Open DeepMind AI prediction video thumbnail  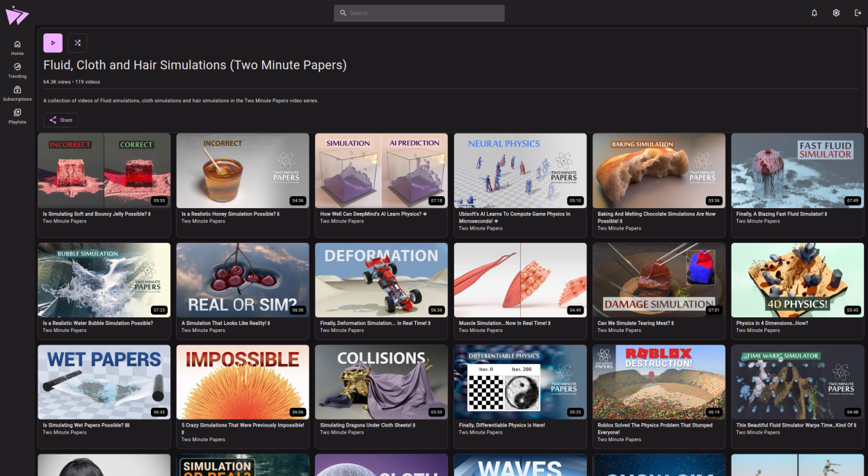pos(381,171)
